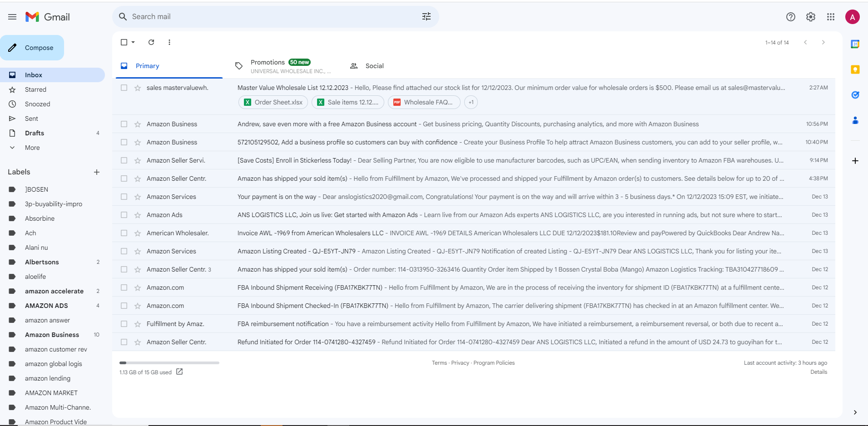Click the Gmail logo
This screenshot has width=868, height=426.
click(48, 17)
